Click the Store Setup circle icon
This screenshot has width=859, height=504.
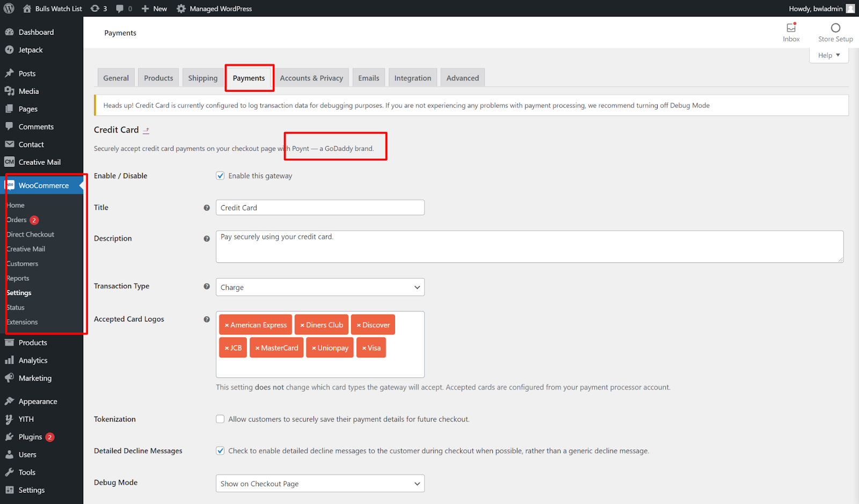point(835,28)
